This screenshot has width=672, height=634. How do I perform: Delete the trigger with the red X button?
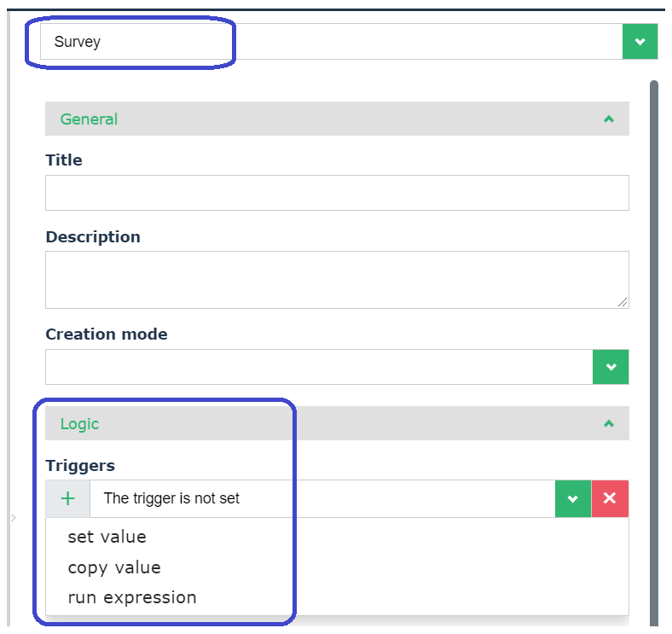(x=610, y=499)
